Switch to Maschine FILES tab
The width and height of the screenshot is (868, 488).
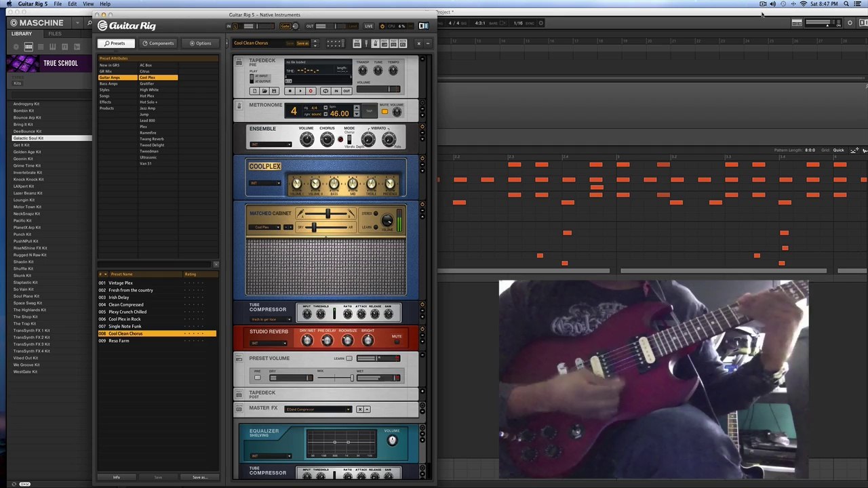(x=55, y=34)
